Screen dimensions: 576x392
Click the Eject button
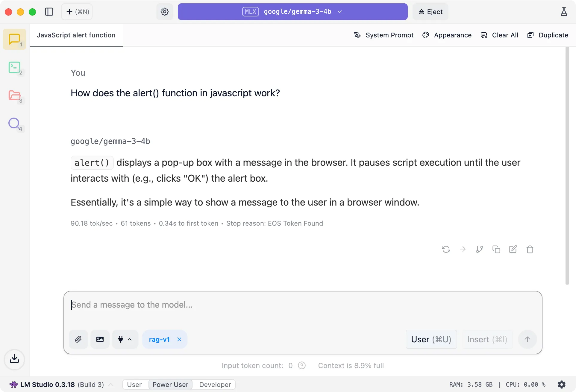coord(431,12)
